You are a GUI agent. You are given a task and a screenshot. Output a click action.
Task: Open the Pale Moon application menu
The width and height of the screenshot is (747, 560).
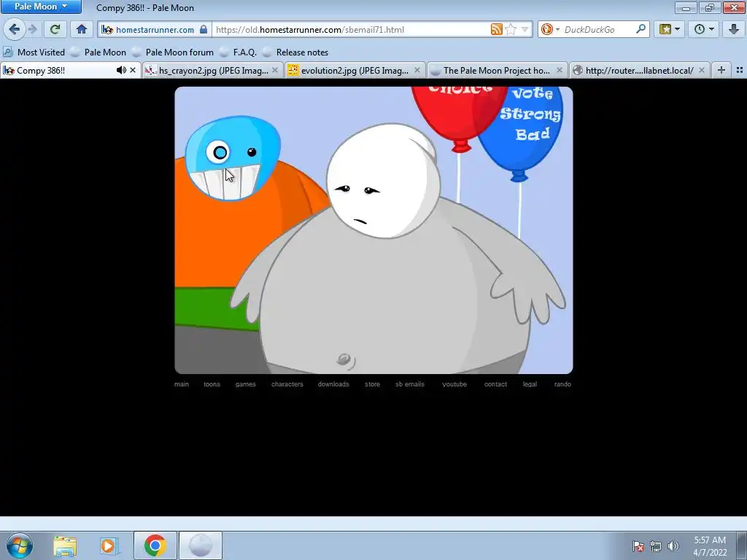[x=41, y=7]
